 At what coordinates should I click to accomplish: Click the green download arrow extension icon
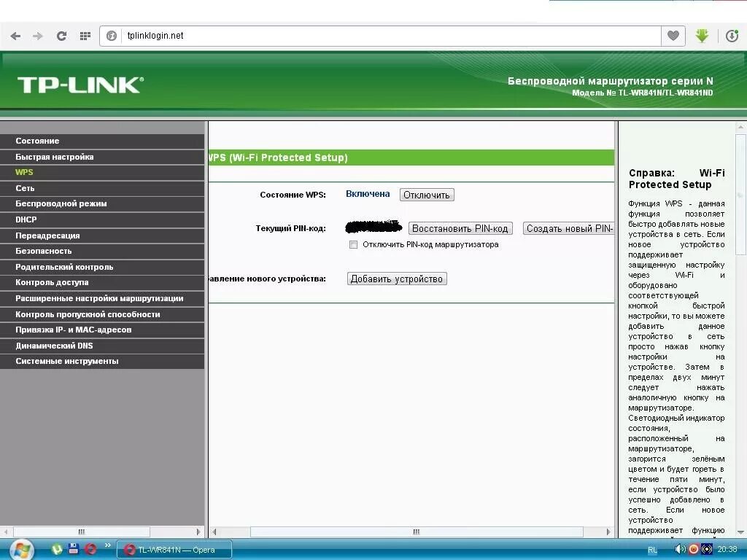(702, 36)
